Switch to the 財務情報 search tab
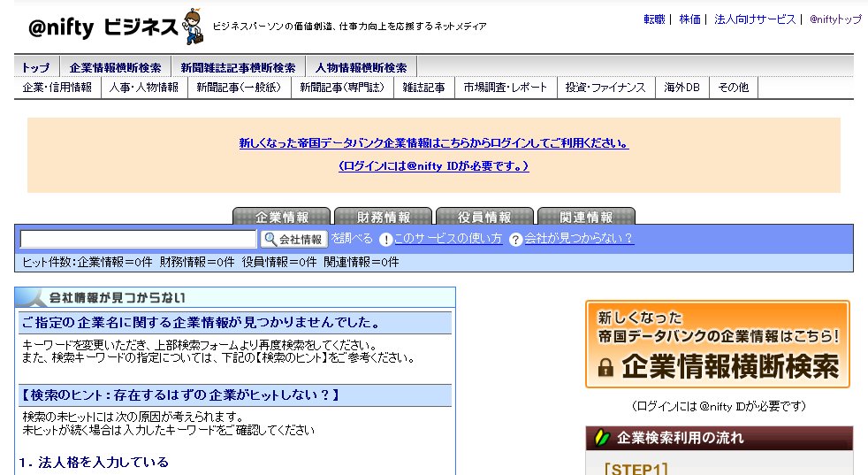This screenshot has width=868, height=475. click(383, 216)
